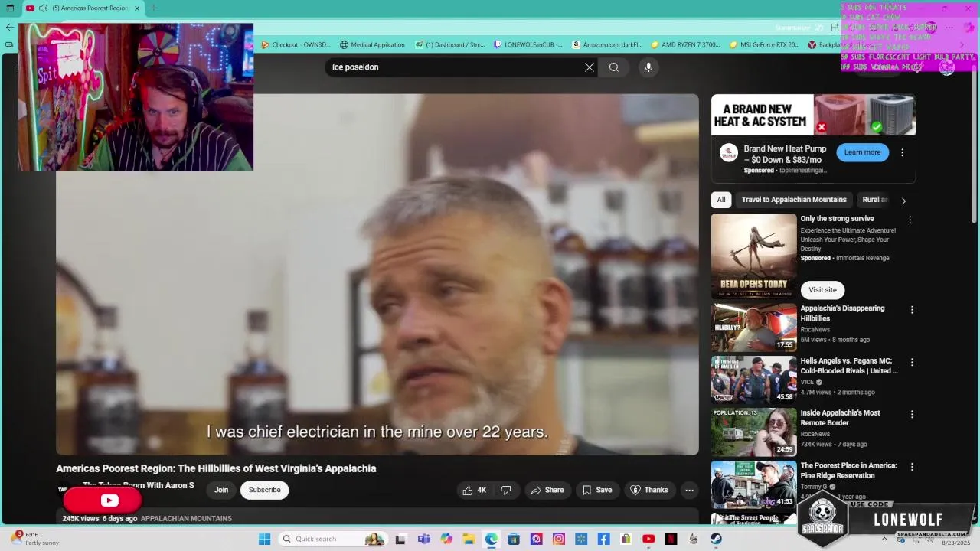
Task: Open Task View from taskbar
Action: pyautogui.click(x=400, y=539)
